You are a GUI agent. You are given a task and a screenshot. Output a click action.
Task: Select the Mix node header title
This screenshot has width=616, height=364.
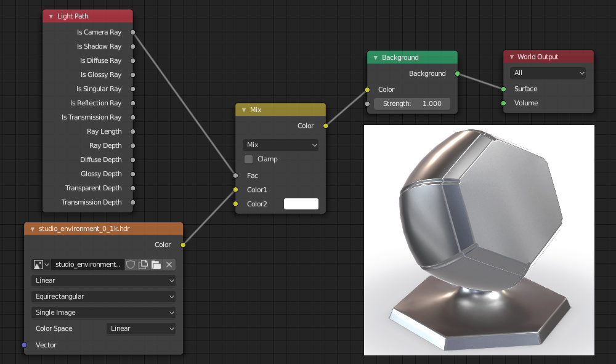pos(256,110)
